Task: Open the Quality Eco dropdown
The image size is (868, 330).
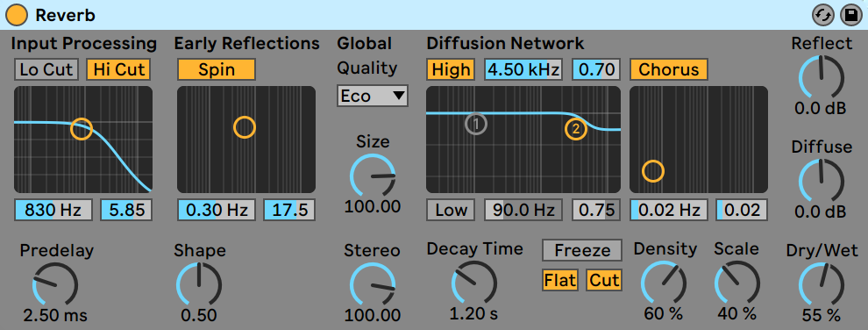Action: [373, 96]
